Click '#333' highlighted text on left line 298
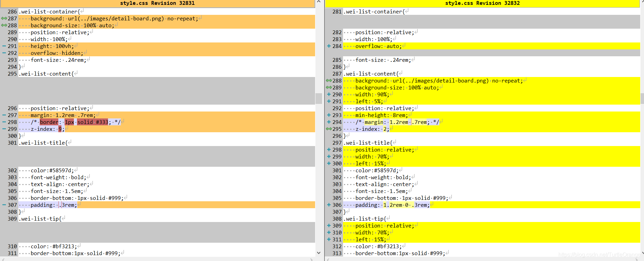The height and width of the screenshot is (261, 644). [102, 122]
